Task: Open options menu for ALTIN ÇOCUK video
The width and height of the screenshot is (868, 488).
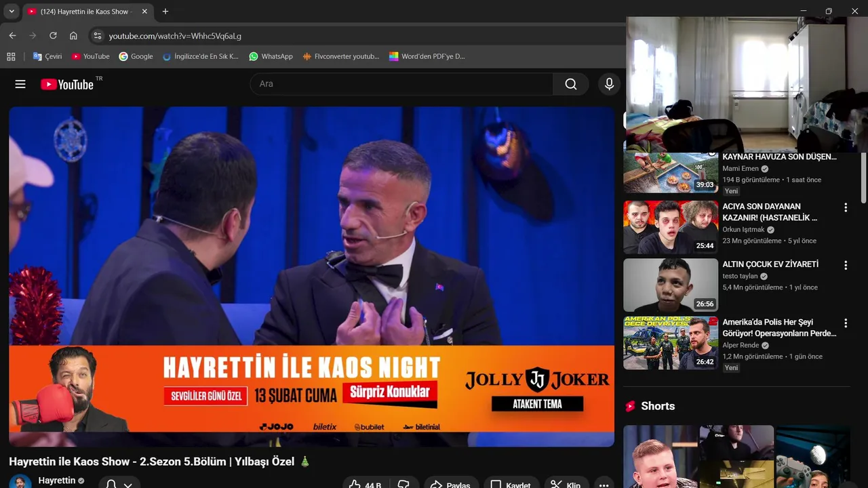Action: pos(845,265)
